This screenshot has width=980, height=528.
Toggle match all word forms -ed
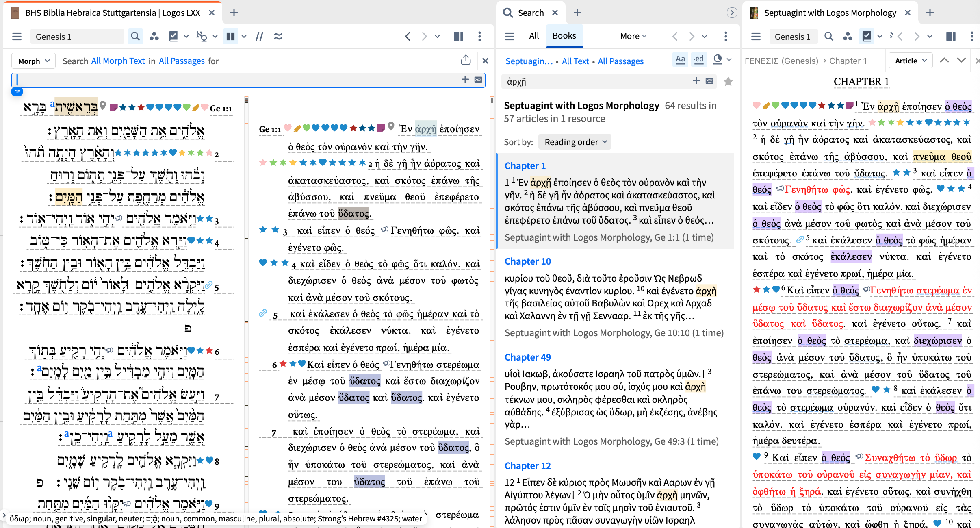pyautogui.click(x=698, y=60)
